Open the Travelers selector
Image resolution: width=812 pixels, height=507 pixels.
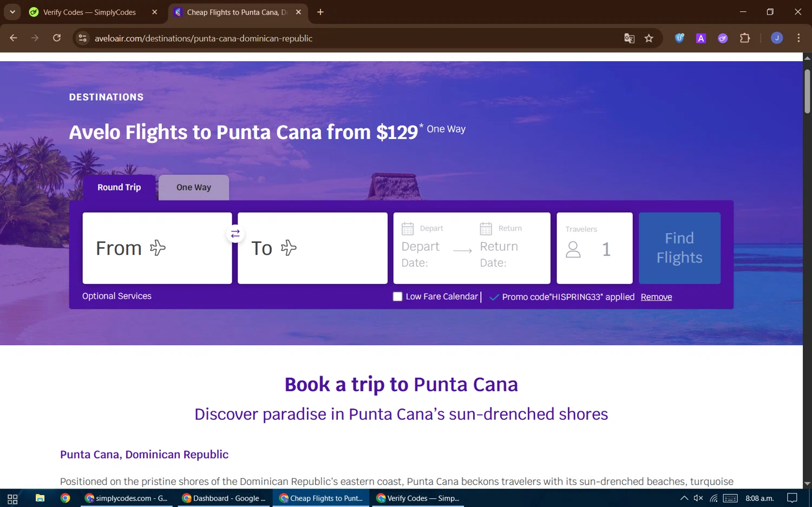click(x=594, y=248)
